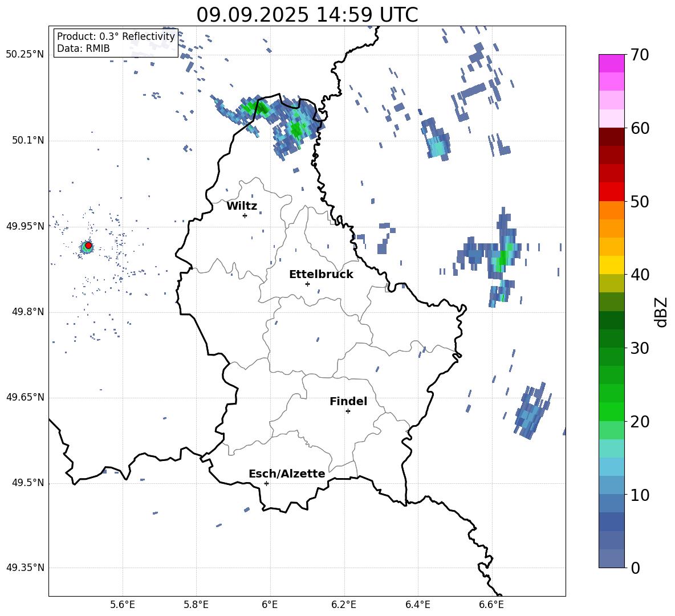Click the Findel city label

click(x=348, y=401)
